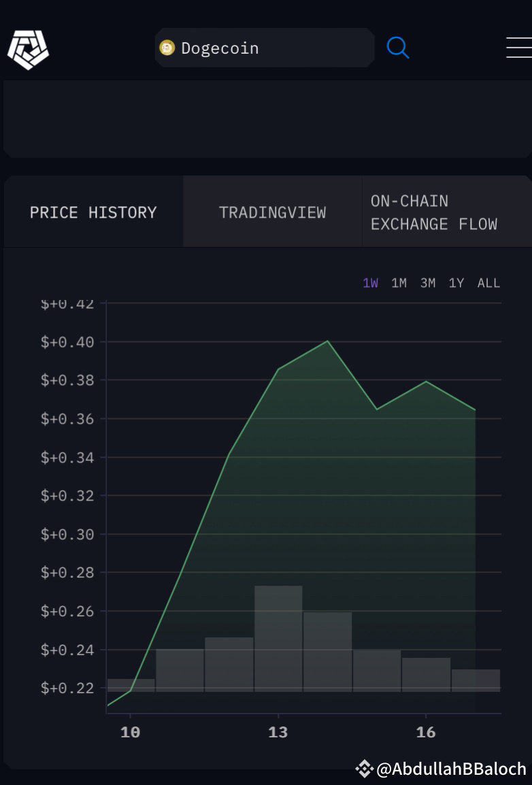Focus the Dogecoin search field
Image resolution: width=532 pixels, height=785 pixels.
pyautogui.click(x=265, y=48)
